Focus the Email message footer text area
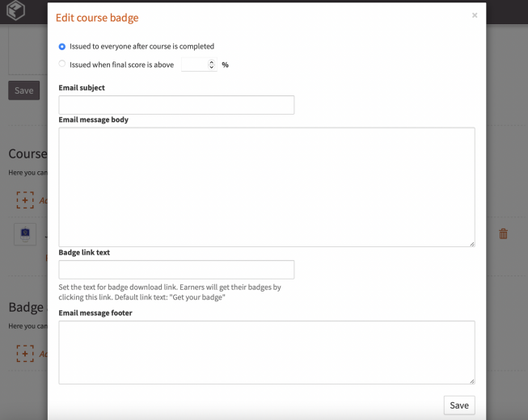 (x=267, y=352)
